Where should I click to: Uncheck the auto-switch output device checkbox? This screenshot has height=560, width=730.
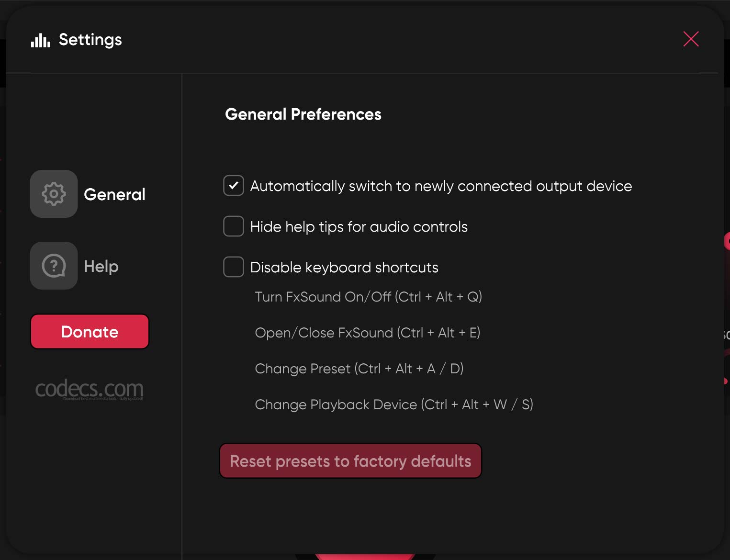click(x=234, y=186)
